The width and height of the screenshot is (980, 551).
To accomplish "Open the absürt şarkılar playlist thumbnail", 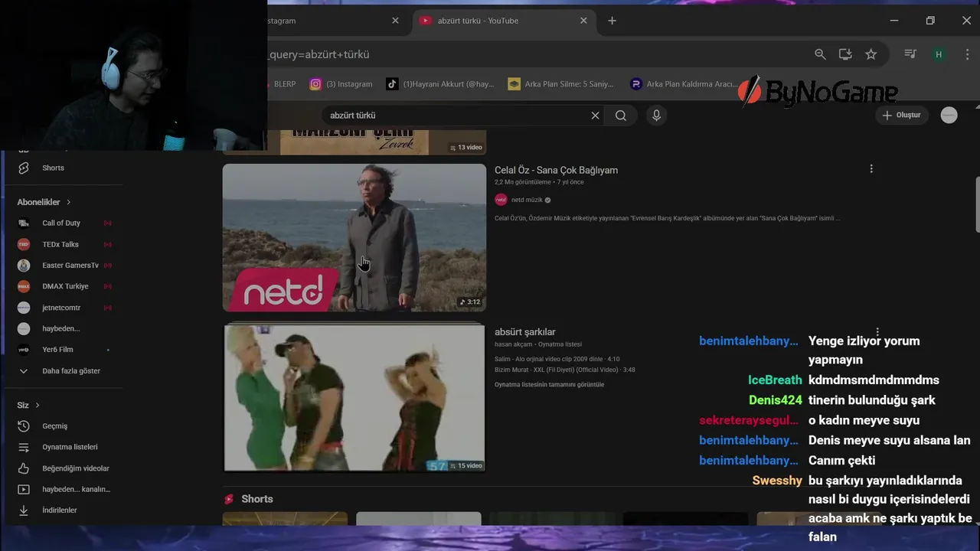I will point(354,397).
